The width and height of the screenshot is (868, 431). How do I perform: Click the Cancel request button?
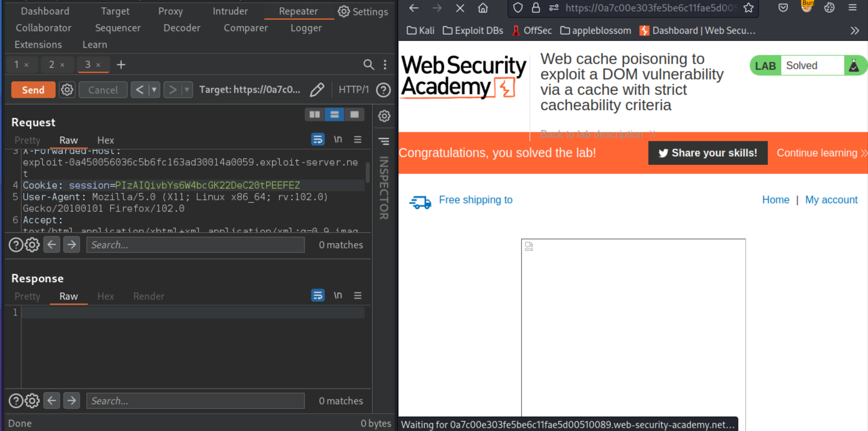[x=103, y=90]
